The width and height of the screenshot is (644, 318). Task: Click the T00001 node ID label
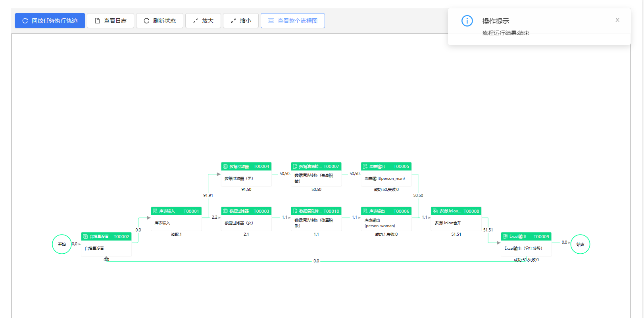(191, 211)
